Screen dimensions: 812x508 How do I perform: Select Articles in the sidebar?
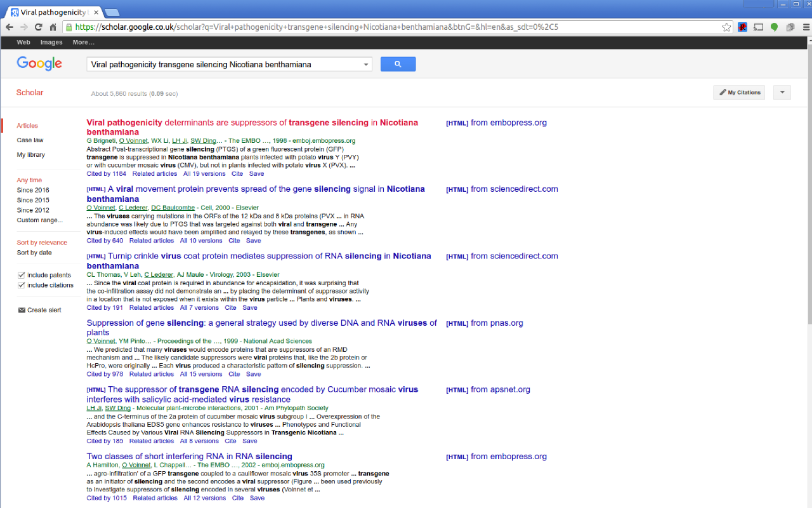tap(27, 126)
